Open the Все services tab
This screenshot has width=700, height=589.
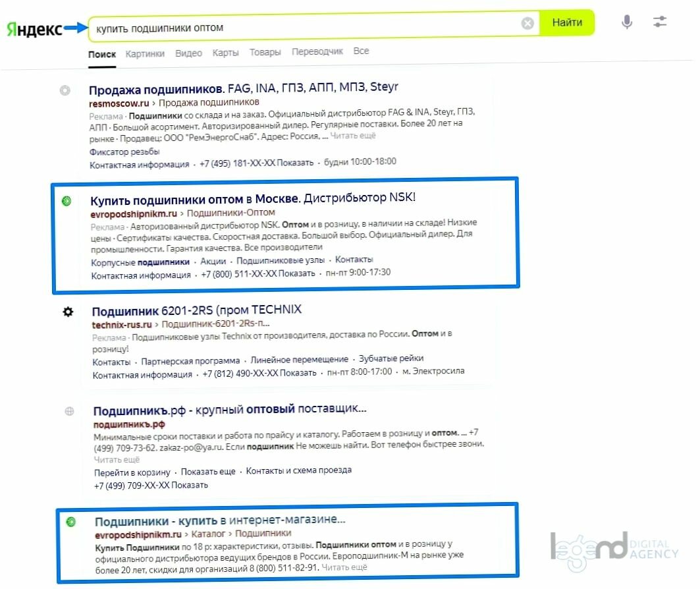click(x=361, y=51)
